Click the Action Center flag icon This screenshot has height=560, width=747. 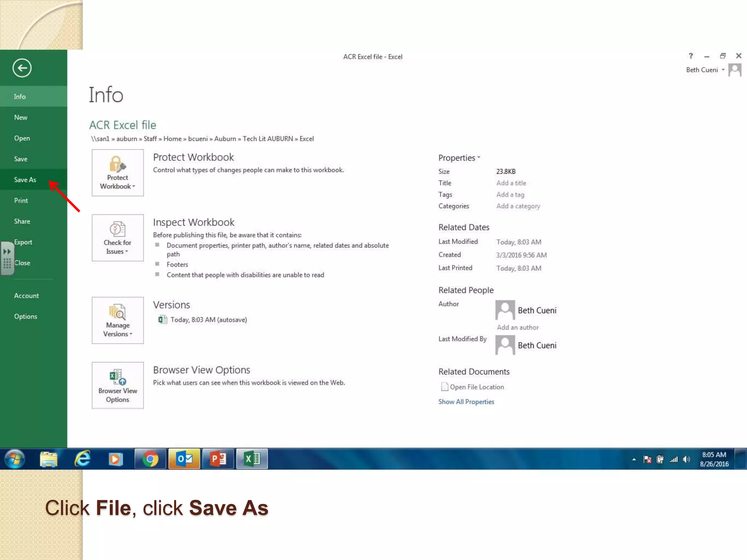647,459
